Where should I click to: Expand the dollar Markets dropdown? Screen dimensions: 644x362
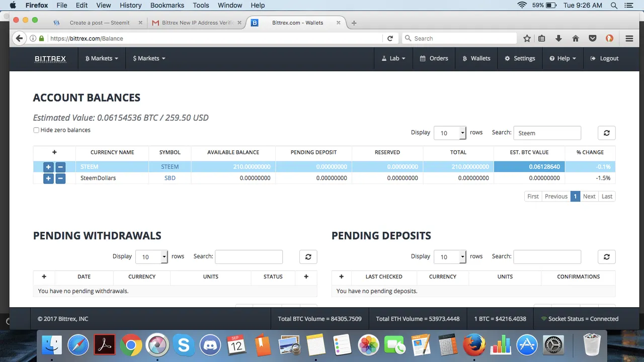[x=149, y=58]
